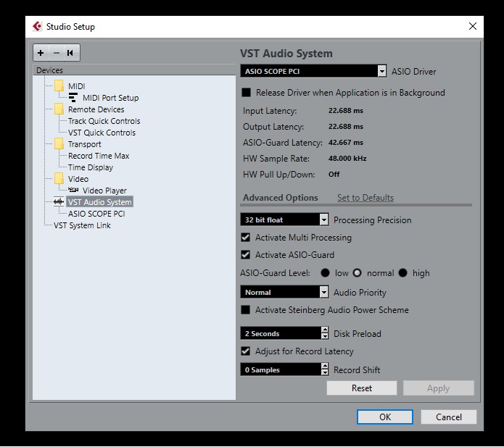504x447 pixels.
Task: Set ASIO-Guard Level to high
Action: (x=402, y=273)
